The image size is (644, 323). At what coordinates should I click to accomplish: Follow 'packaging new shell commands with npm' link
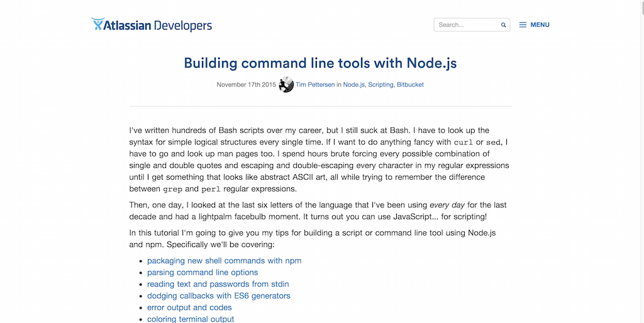pyautogui.click(x=225, y=261)
